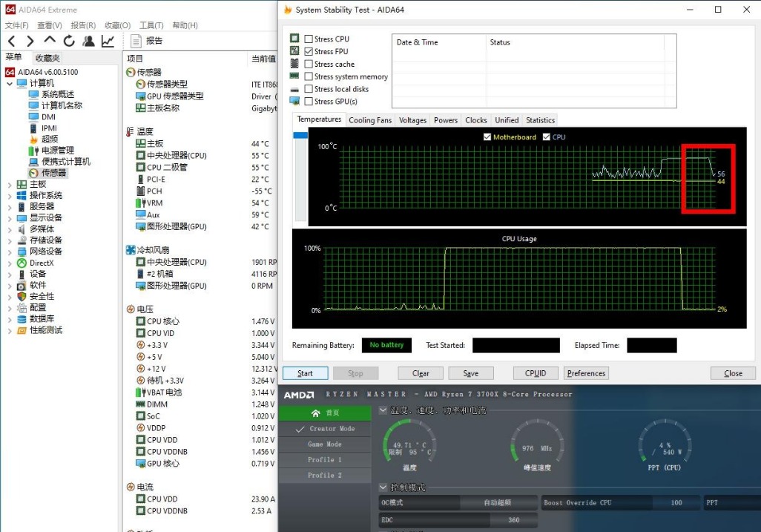Click the 性能测试 benchmark icon entry
761x532 pixels.
tap(22, 331)
